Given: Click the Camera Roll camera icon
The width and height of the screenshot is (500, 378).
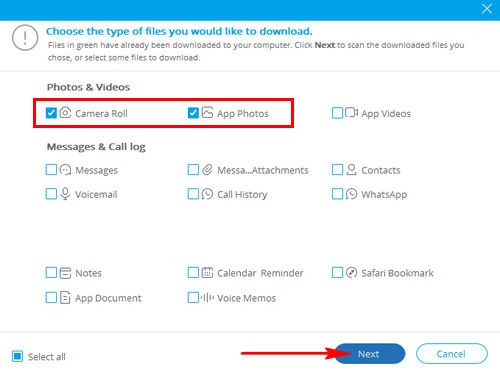Looking at the screenshot, I should [x=65, y=113].
